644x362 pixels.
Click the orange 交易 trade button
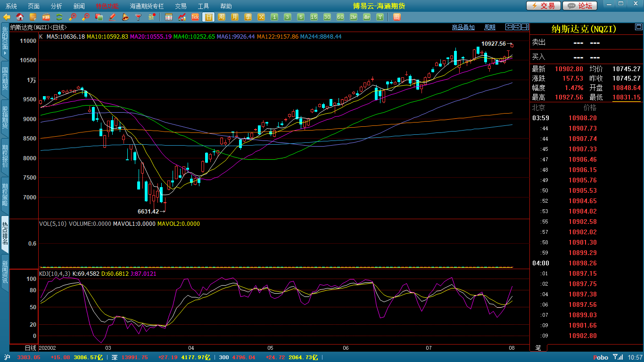pos(544,6)
